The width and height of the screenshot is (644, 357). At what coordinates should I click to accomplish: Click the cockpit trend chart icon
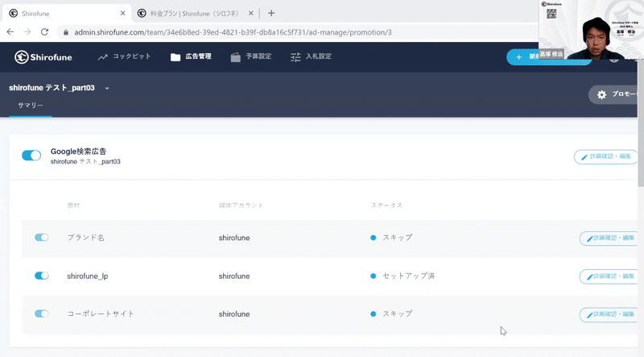pos(102,57)
